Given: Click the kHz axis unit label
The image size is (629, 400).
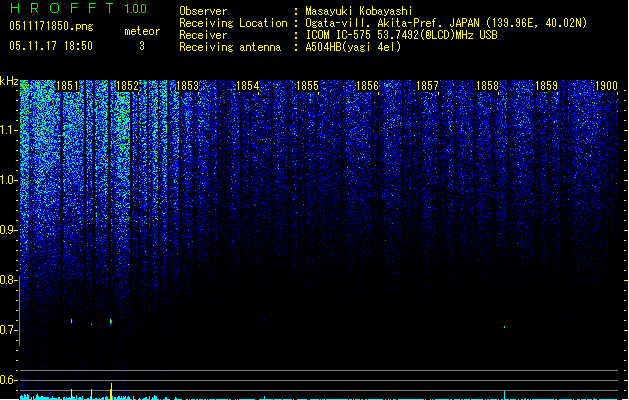Looking at the screenshot, I should tap(9, 81).
